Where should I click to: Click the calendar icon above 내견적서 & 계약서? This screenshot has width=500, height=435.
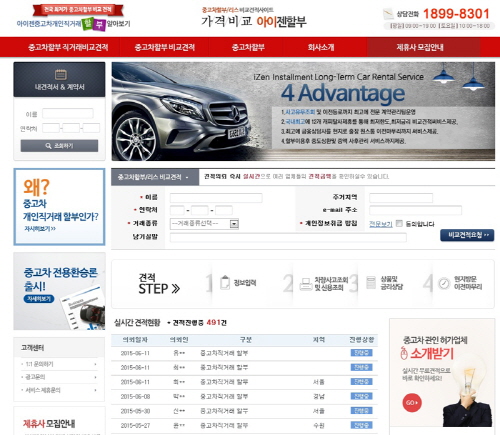tap(60, 74)
